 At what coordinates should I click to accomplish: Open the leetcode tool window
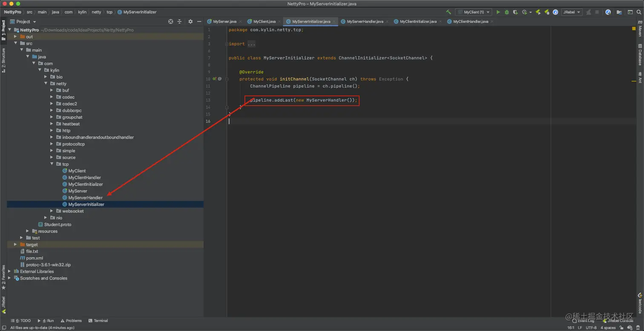[x=640, y=303]
